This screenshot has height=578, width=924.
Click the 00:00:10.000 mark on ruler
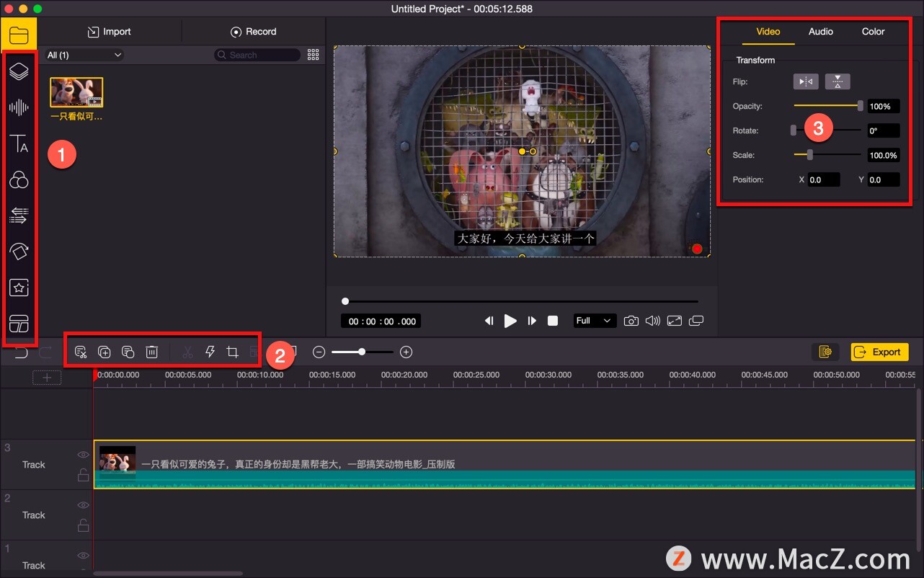260,375
